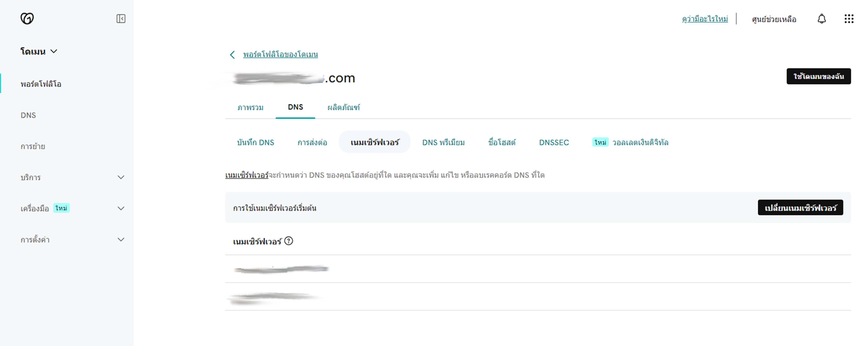Expand the เครื่องมือ sidebar section
The image size is (868, 346).
pos(121,208)
